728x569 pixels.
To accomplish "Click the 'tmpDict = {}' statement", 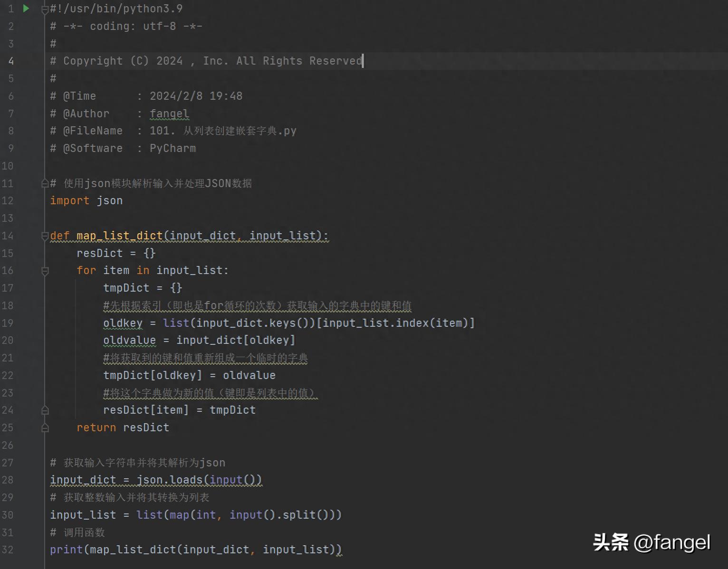I will tap(143, 288).
